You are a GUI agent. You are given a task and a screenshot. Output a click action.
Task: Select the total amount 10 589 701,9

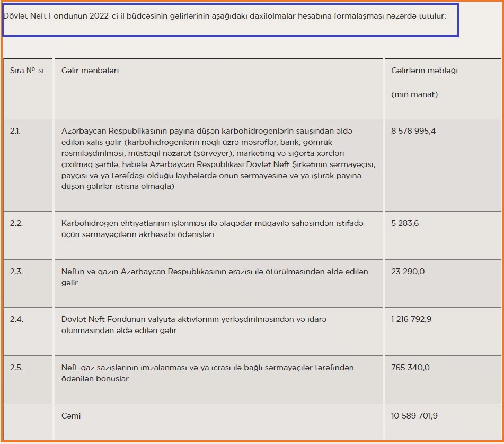point(414,416)
